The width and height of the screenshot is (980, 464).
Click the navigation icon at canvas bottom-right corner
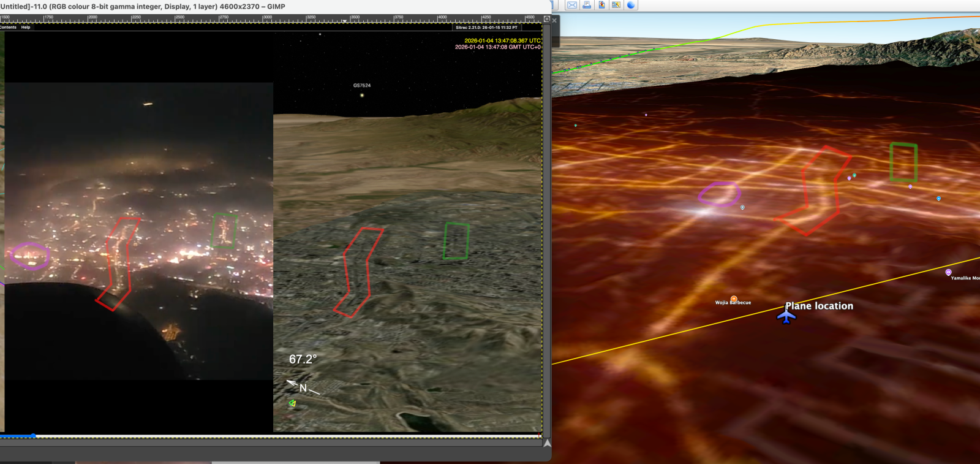[x=547, y=443]
